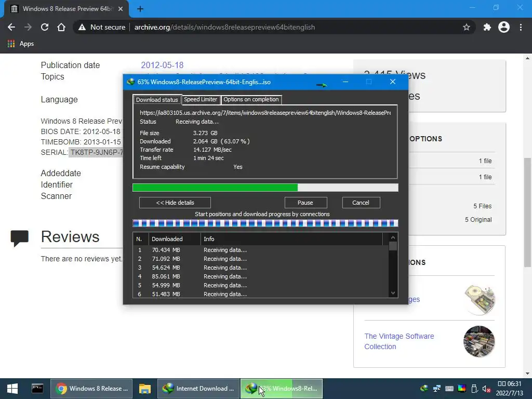This screenshot has height=399, width=532.
Task: Cancel the download
Action: [361, 203]
